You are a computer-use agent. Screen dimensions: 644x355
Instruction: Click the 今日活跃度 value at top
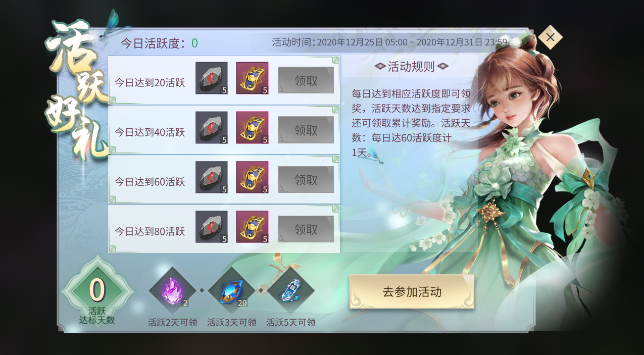click(194, 43)
